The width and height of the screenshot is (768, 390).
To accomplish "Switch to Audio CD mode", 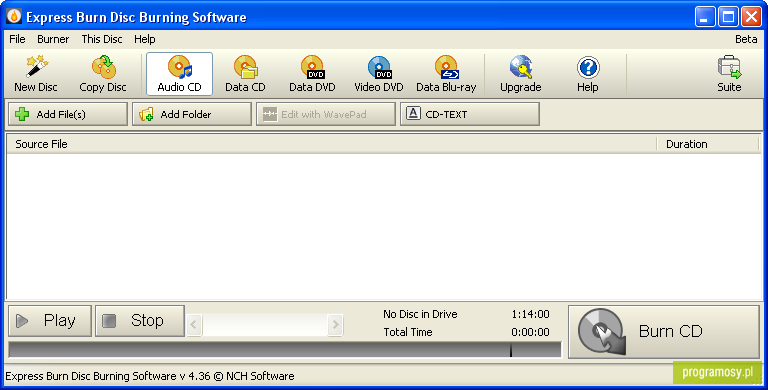I will 179,74.
